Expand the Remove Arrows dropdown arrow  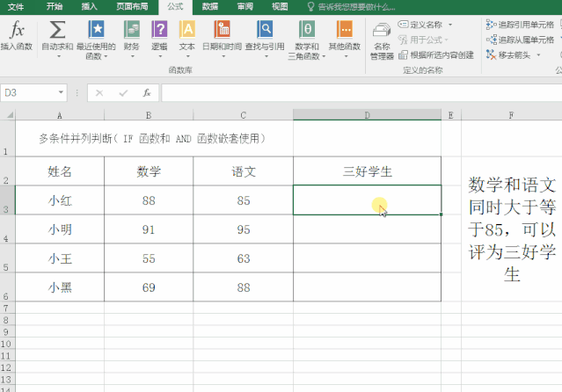coord(538,55)
